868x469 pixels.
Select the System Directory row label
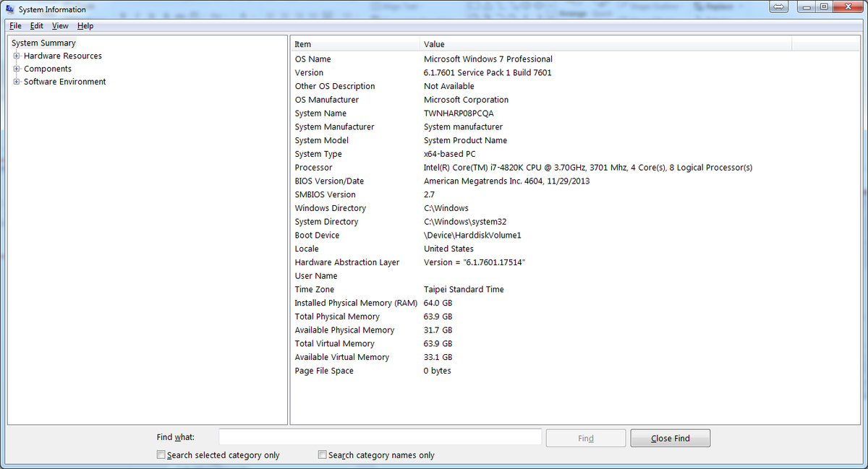coord(326,222)
